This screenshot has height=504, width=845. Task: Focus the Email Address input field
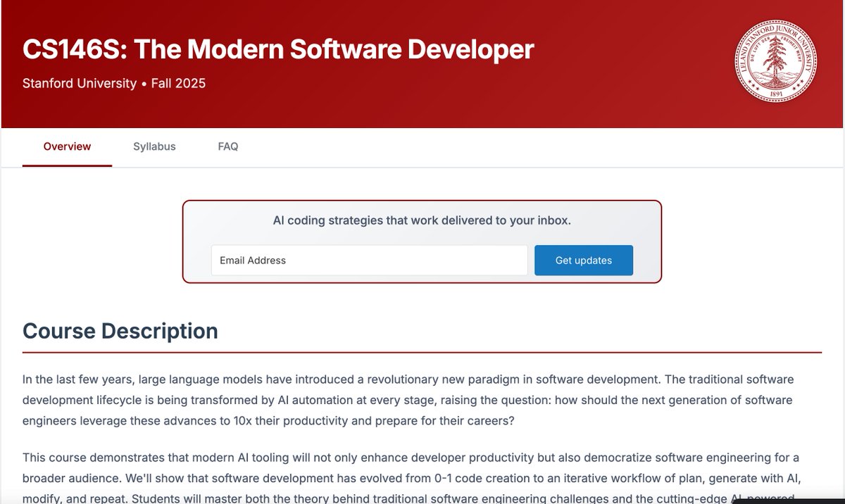click(369, 260)
